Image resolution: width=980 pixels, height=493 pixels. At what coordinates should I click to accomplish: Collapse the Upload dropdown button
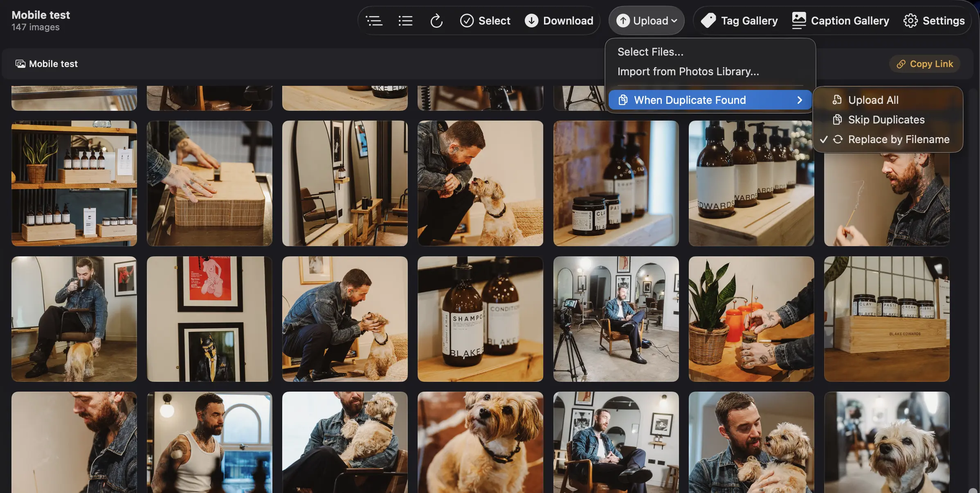[x=646, y=21]
